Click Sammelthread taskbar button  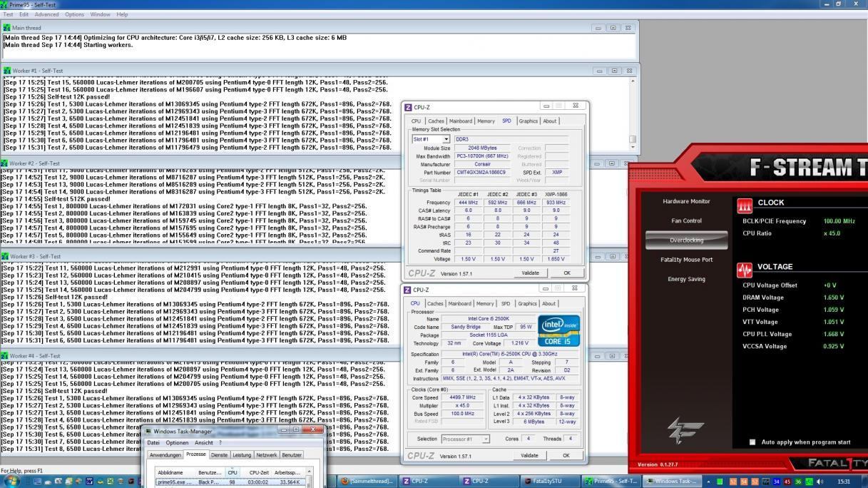click(368, 482)
